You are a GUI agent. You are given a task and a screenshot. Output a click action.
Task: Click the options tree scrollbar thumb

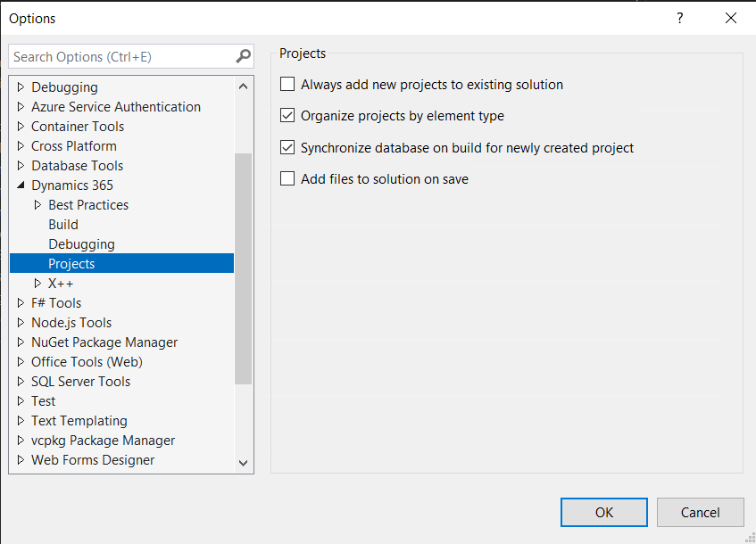(x=244, y=268)
